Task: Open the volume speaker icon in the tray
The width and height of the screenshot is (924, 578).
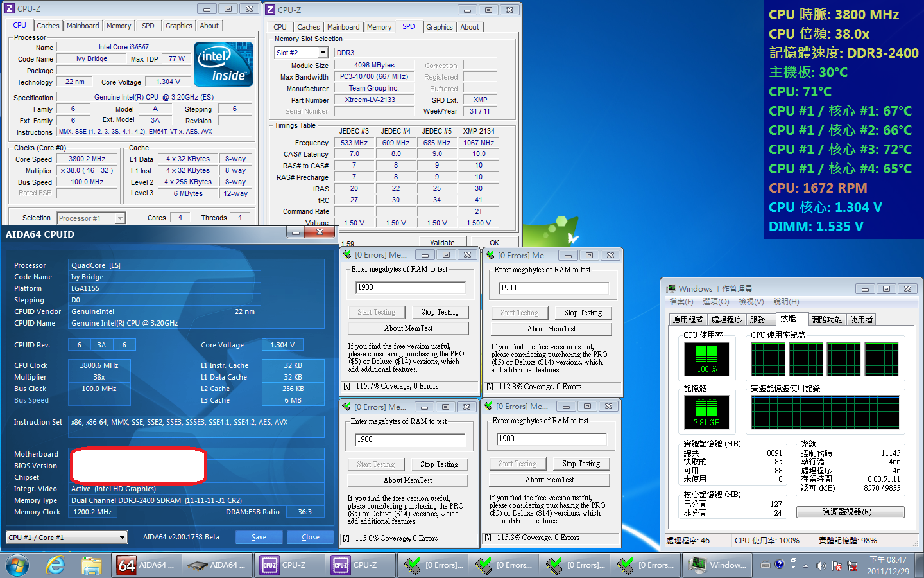Action: (x=821, y=566)
